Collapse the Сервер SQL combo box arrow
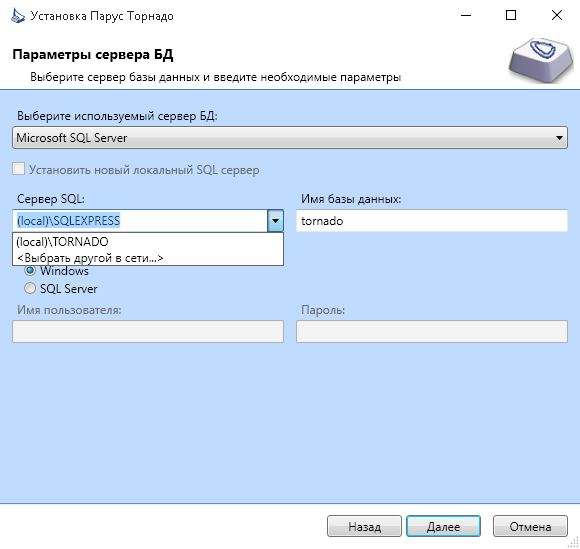The width and height of the screenshot is (580, 549). (x=276, y=221)
